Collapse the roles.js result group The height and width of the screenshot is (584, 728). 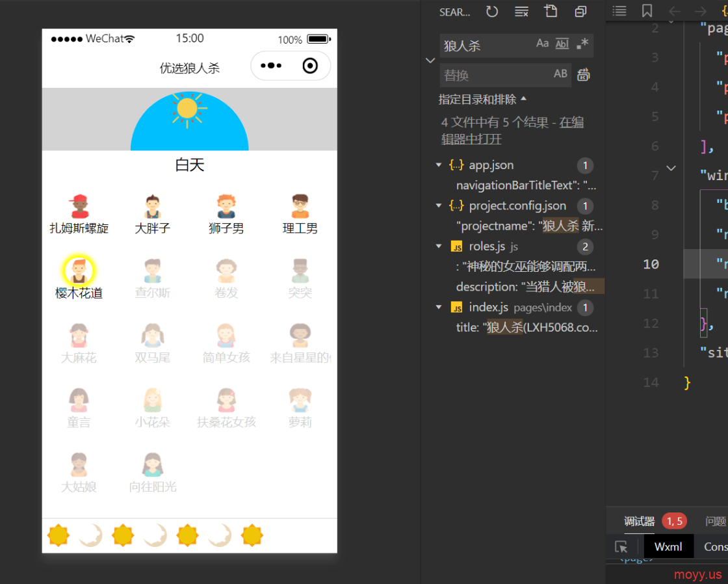pyautogui.click(x=439, y=246)
